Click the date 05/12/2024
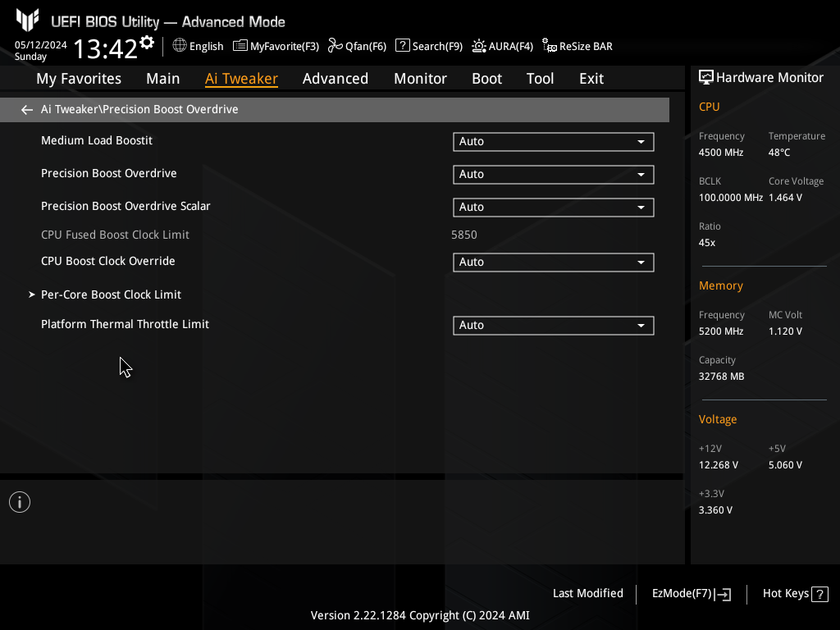Image resolution: width=840 pixels, height=630 pixels. [41, 45]
